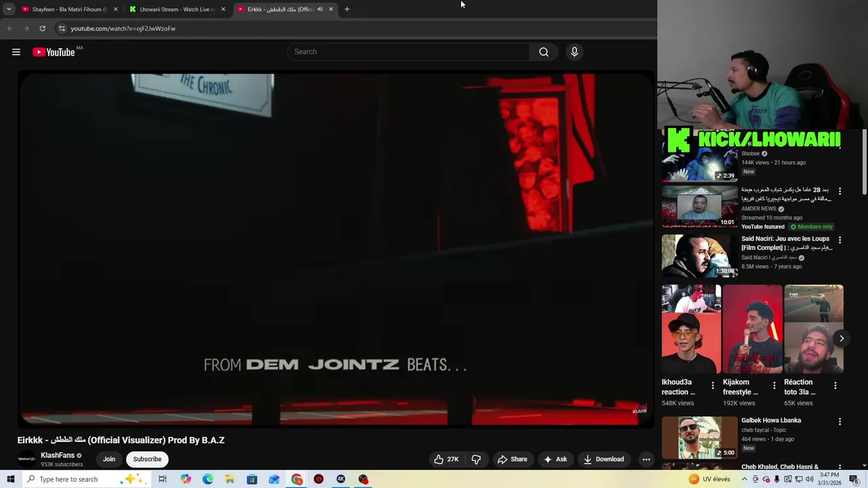Open the Ask AI button
868x488 pixels.
point(555,459)
